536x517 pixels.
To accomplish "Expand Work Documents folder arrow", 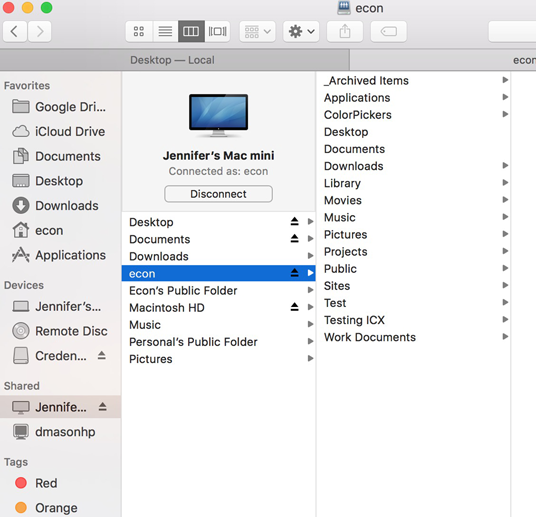I will 505,336.
